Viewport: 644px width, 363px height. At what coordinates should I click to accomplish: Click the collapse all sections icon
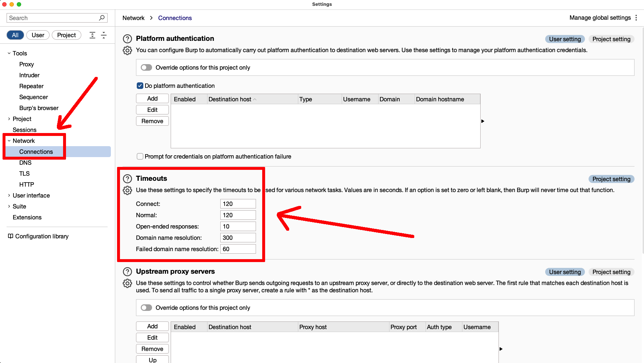[104, 35]
